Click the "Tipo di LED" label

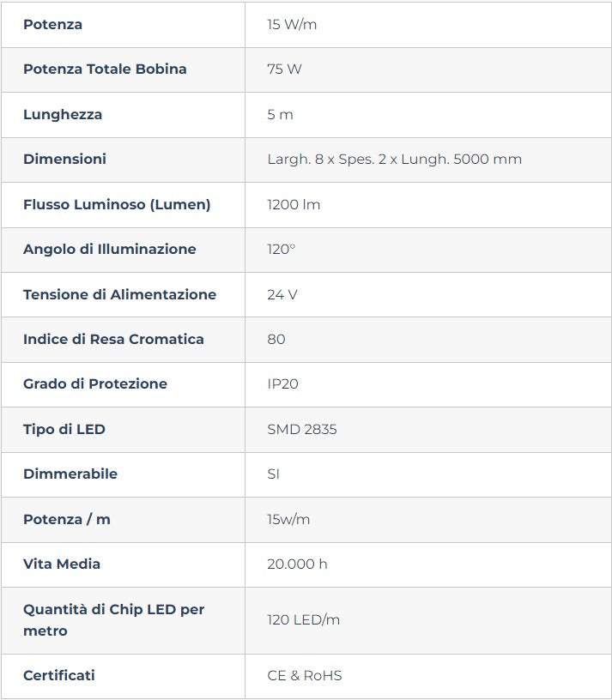[x=64, y=429]
